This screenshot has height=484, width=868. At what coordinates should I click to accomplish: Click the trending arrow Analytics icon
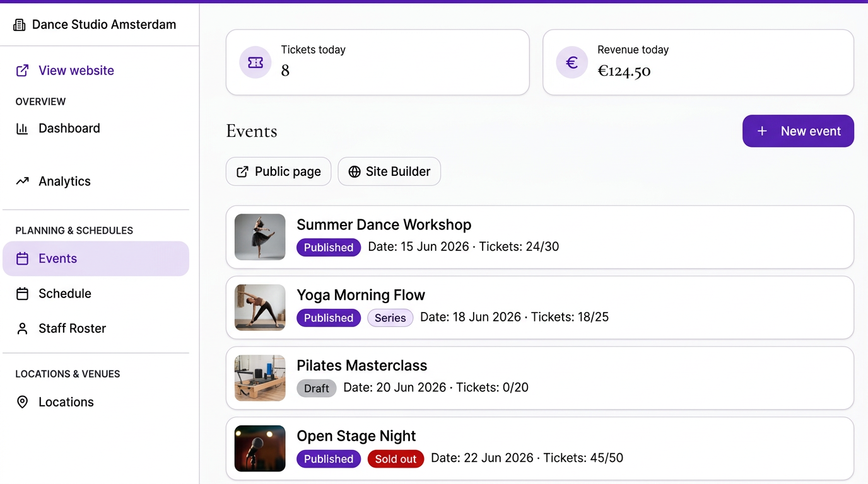(22, 181)
